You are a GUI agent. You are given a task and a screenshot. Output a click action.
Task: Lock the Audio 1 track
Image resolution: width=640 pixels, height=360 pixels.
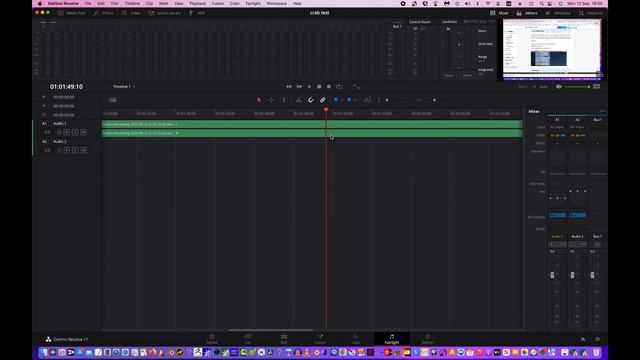(x=59, y=132)
